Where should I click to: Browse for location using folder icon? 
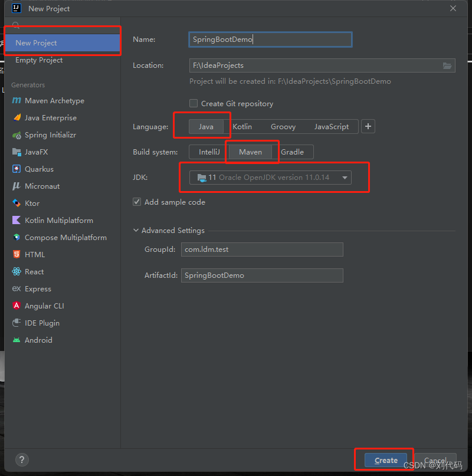point(447,65)
